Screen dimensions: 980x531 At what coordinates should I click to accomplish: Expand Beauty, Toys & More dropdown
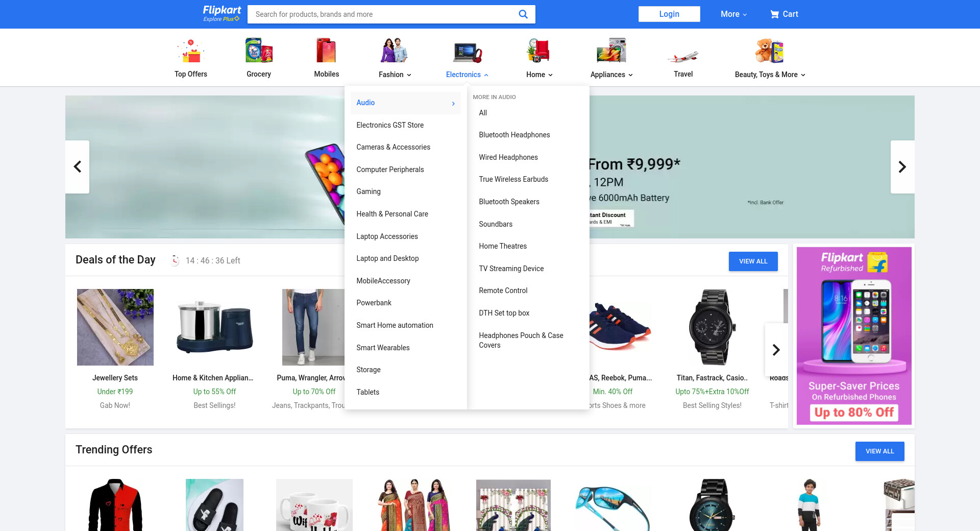point(770,75)
